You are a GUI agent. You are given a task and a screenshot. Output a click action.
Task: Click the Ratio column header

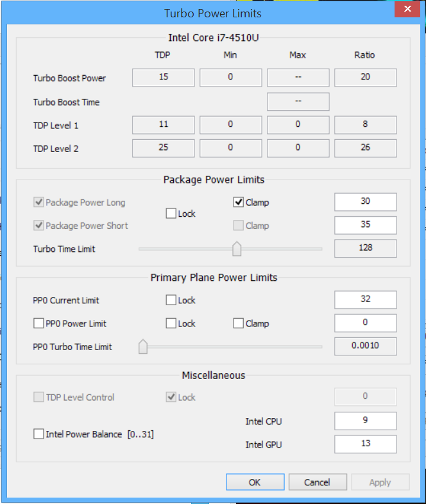pos(364,55)
